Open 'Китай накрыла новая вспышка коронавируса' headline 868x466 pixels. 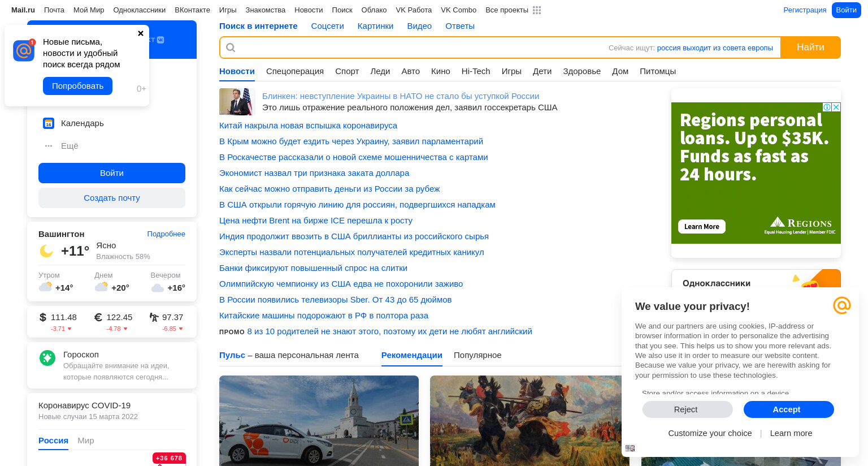tap(308, 126)
